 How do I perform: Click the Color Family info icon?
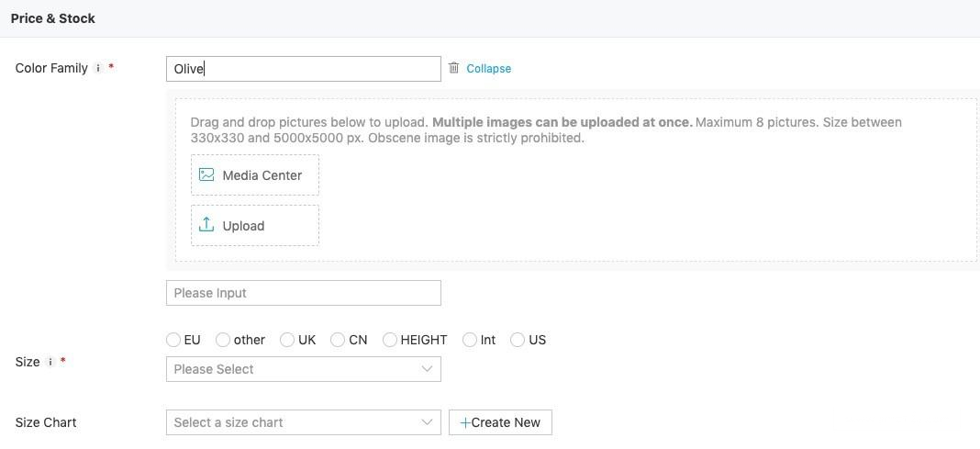pyautogui.click(x=98, y=68)
